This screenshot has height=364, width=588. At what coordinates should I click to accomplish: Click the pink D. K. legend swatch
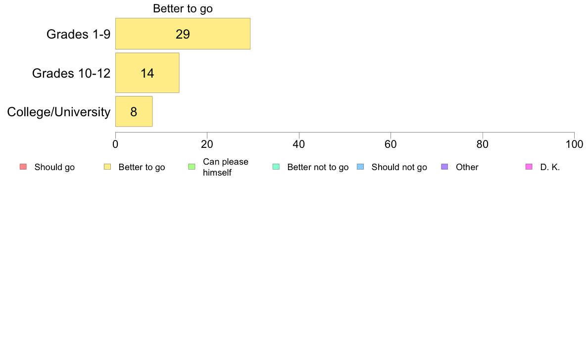pos(529,167)
